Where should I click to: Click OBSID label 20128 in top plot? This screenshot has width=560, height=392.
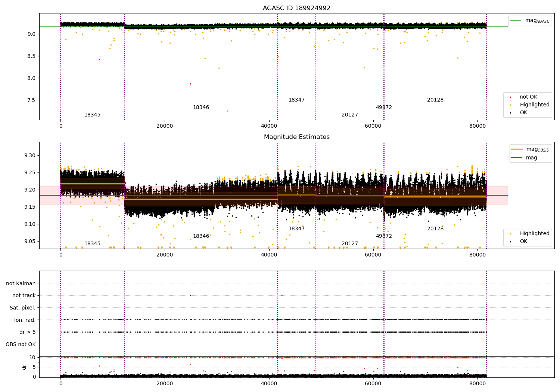click(x=435, y=100)
